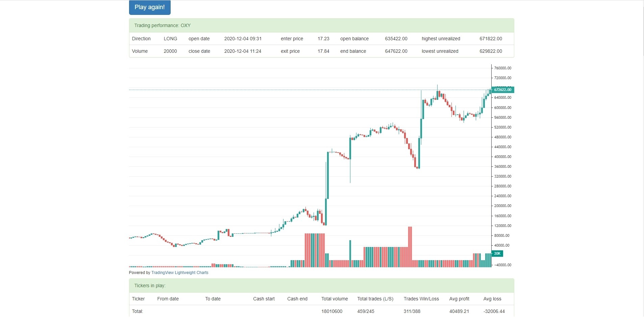Click the 760000.00 label on price axis
The image size is (644, 318).
(502, 68)
